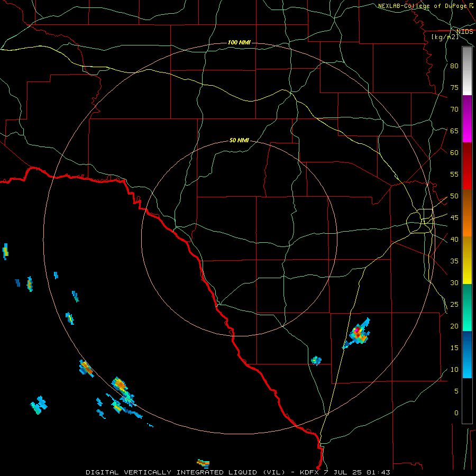Click the color scale value 75

454,87
